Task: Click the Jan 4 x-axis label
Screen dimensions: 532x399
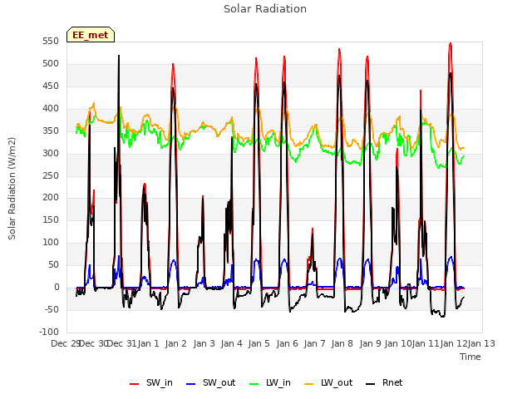Action: [232, 343]
